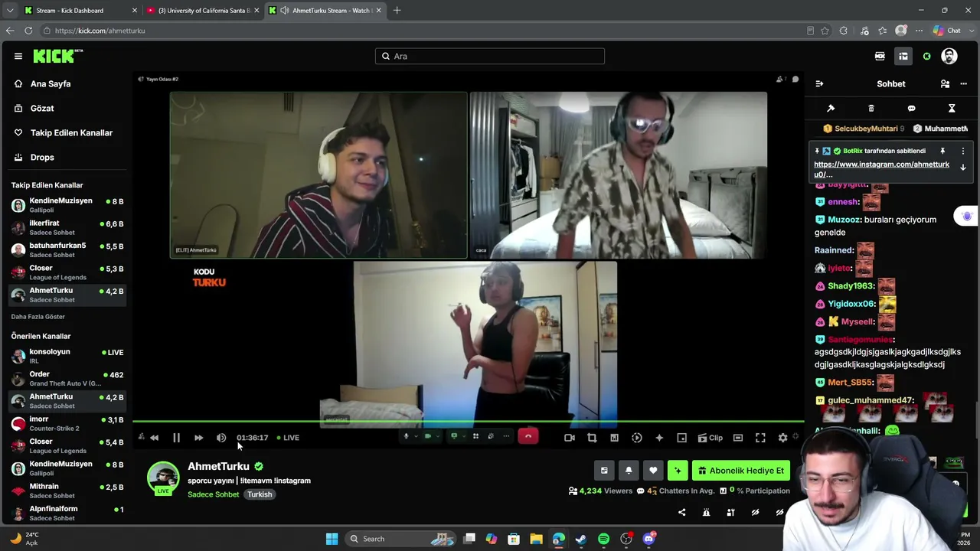Expand the pinned message arrow
The height and width of the screenshot is (551, 980).
963,168
